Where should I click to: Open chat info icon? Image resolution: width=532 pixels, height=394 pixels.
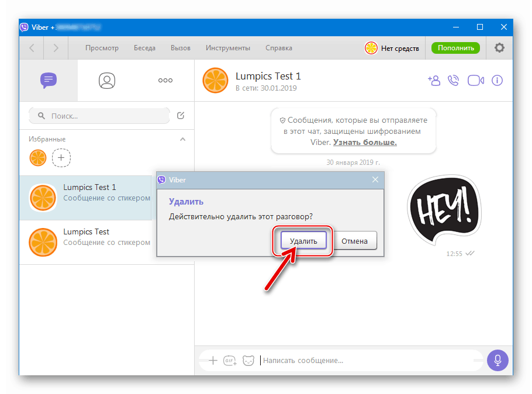[497, 81]
